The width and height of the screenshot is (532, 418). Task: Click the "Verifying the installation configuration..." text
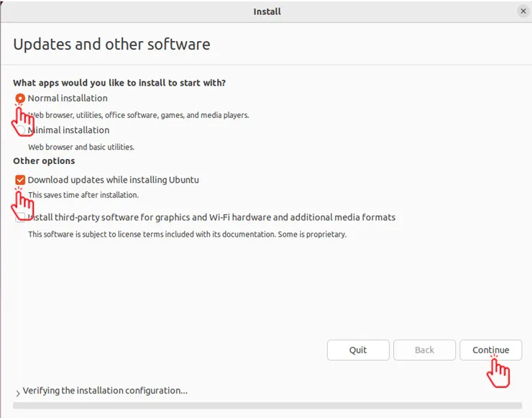pyautogui.click(x=105, y=391)
